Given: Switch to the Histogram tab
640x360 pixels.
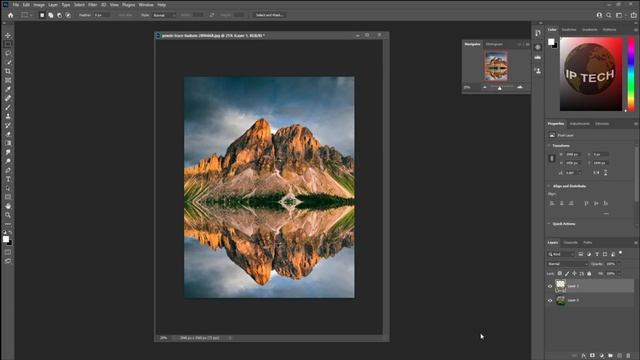Looking at the screenshot, I should (x=494, y=44).
